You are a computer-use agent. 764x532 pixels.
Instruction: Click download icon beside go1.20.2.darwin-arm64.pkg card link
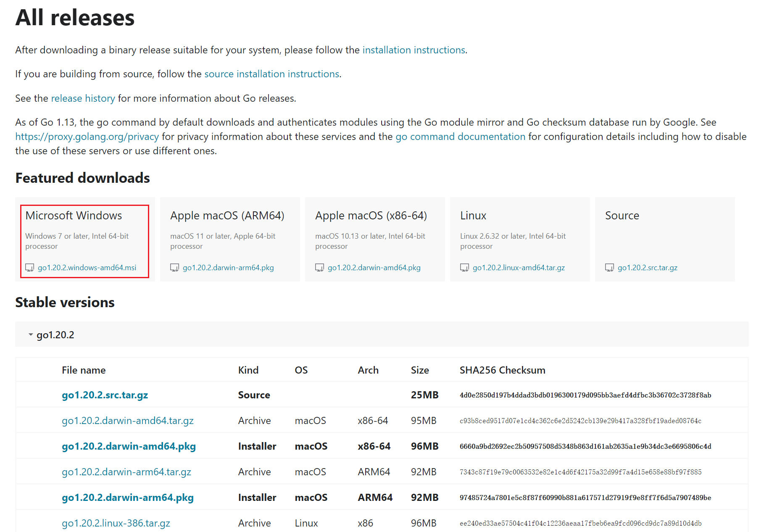click(174, 268)
